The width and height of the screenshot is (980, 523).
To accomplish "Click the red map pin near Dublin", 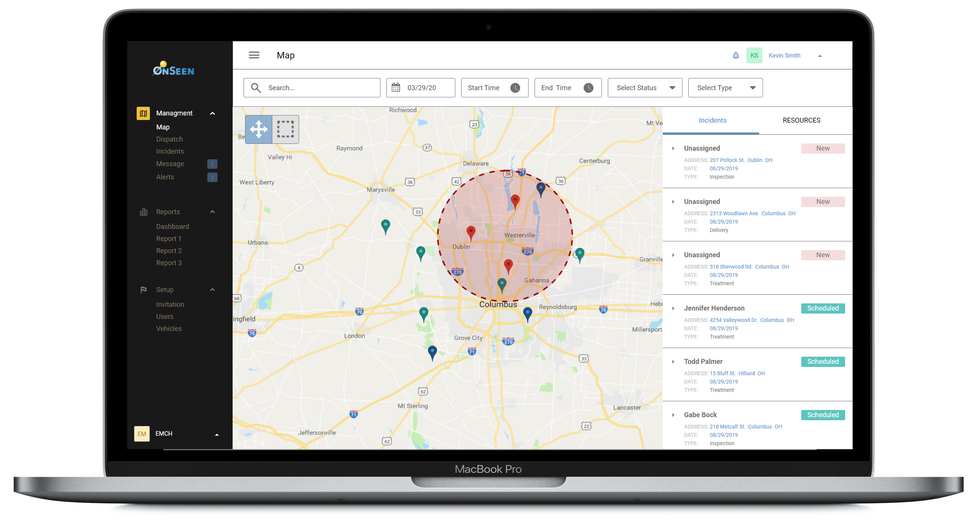I will (470, 233).
